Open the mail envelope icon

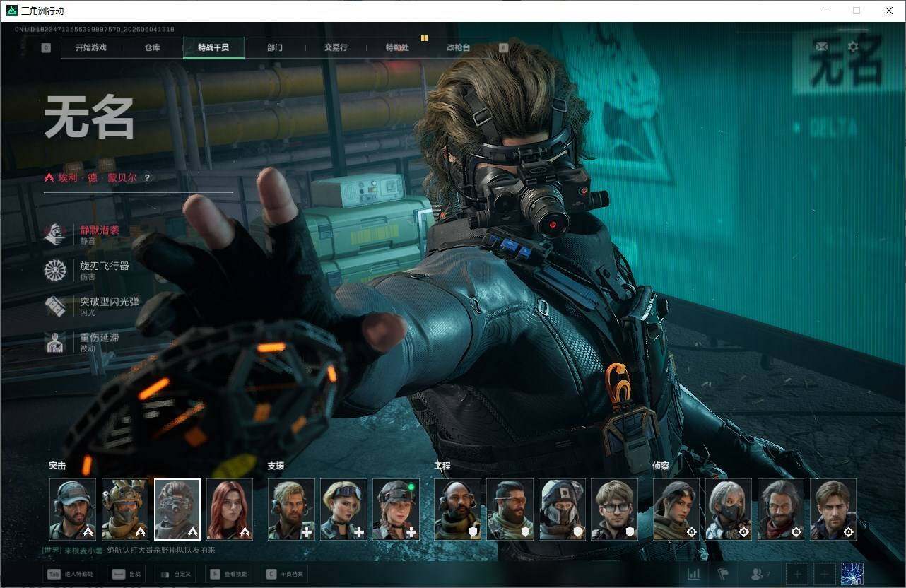pos(821,47)
